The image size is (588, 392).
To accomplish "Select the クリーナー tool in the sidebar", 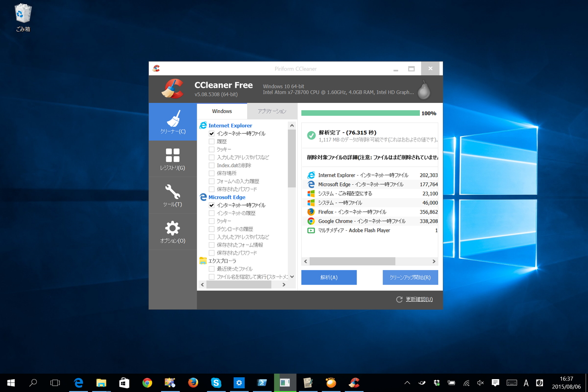I will point(172,122).
